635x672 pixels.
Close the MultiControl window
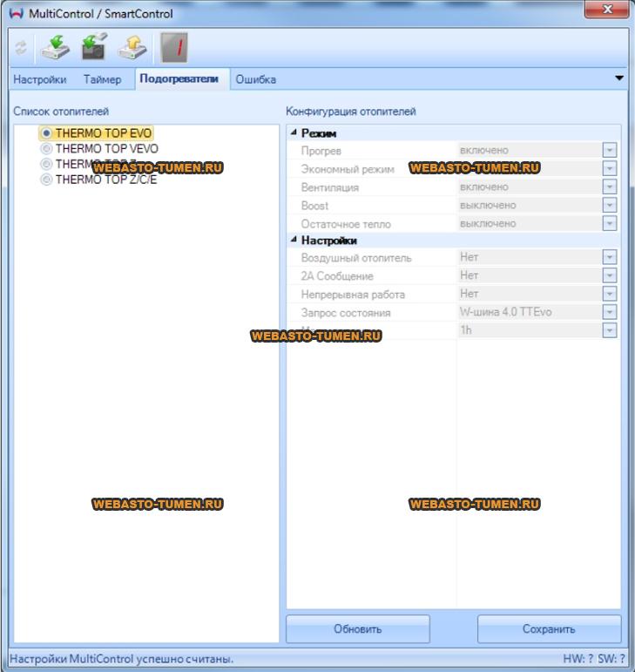pos(607,9)
